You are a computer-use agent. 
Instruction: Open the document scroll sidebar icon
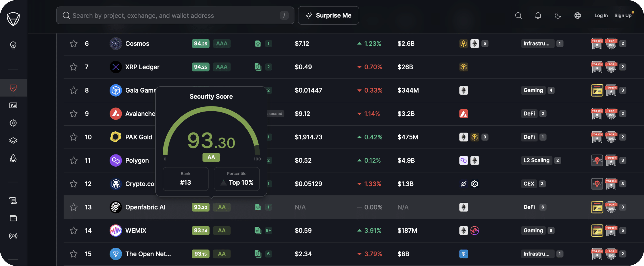pyautogui.click(x=13, y=200)
